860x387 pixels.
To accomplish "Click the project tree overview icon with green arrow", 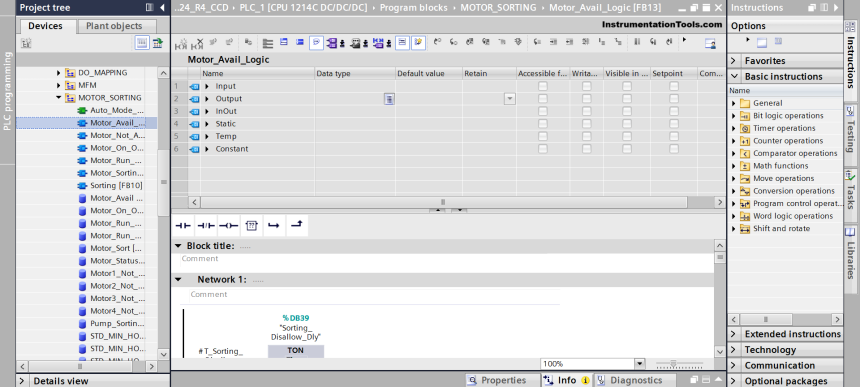I will [x=157, y=43].
